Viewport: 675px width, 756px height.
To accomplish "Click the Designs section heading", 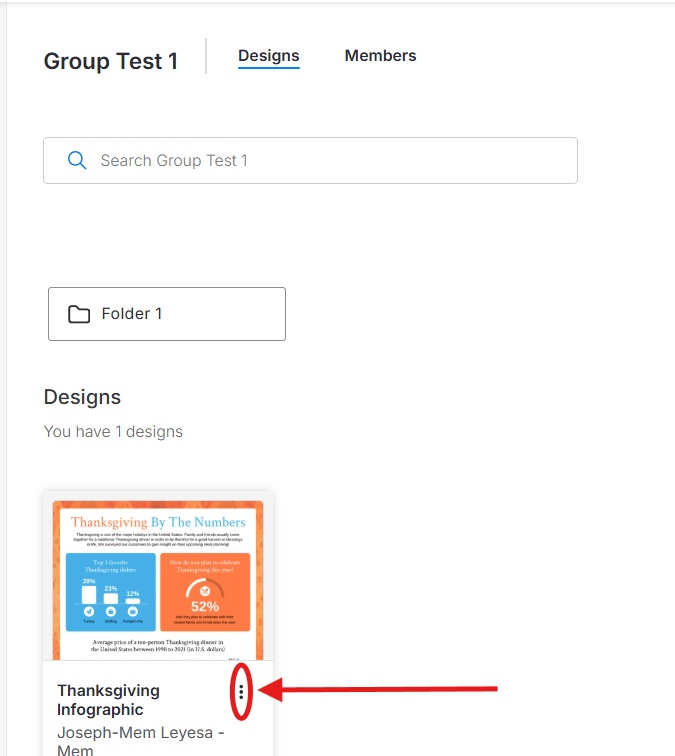I will coord(82,397).
